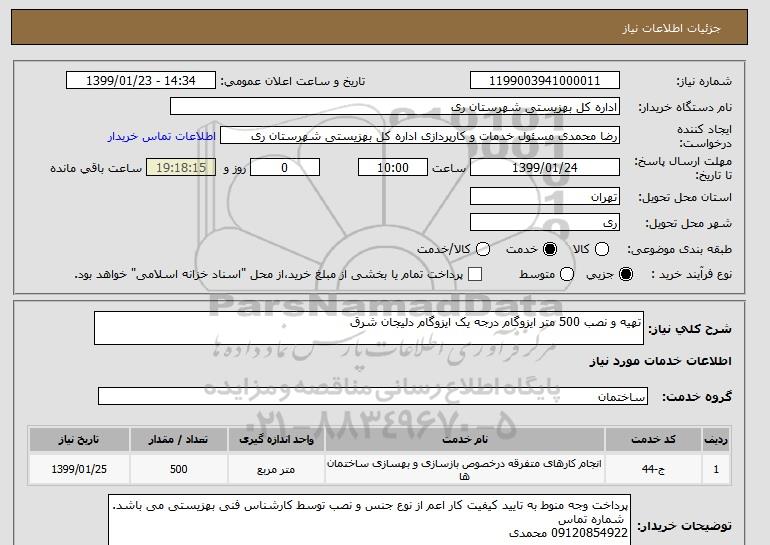The image size is (770, 545).
Task: Click the گروه خدمت label
Action: point(696,397)
